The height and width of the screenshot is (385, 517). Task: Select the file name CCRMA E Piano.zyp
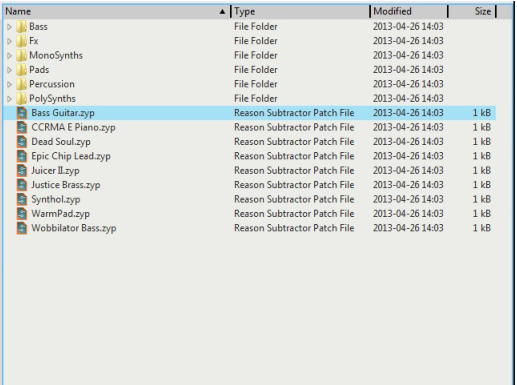[x=73, y=127]
